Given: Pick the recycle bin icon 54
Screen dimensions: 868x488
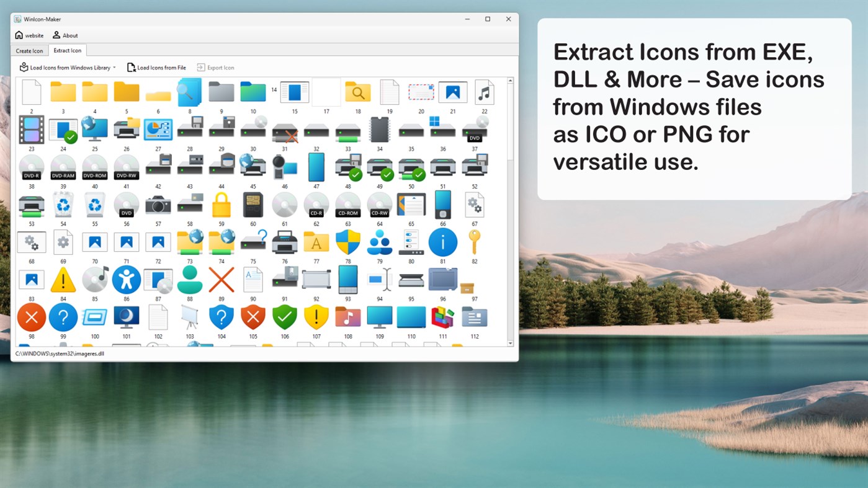Looking at the screenshot, I should click(x=63, y=205).
